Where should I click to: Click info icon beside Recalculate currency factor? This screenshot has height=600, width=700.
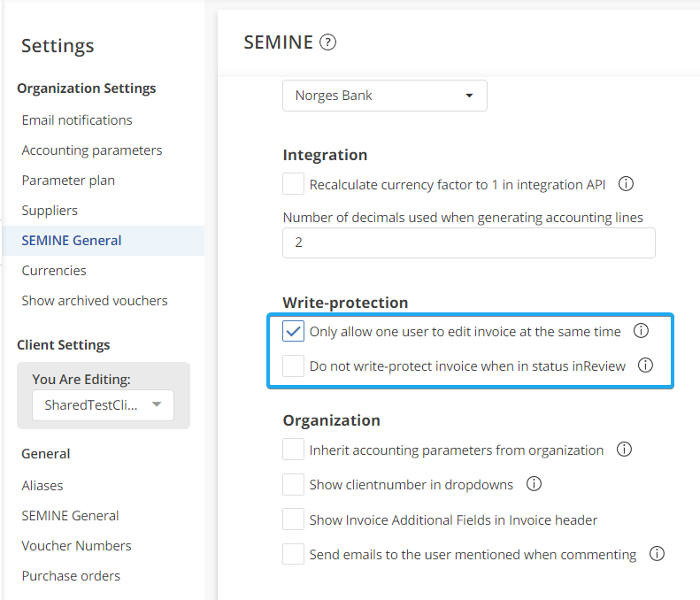626,184
